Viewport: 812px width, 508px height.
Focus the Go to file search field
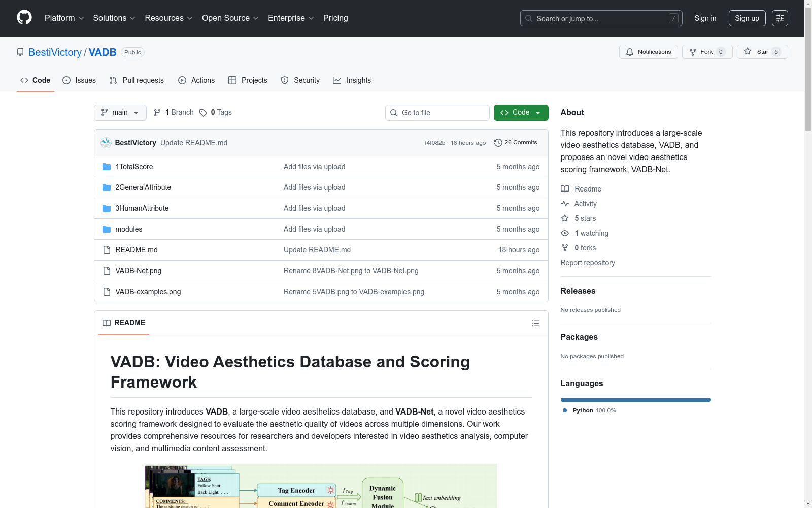pyautogui.click(x=437, y=113)
